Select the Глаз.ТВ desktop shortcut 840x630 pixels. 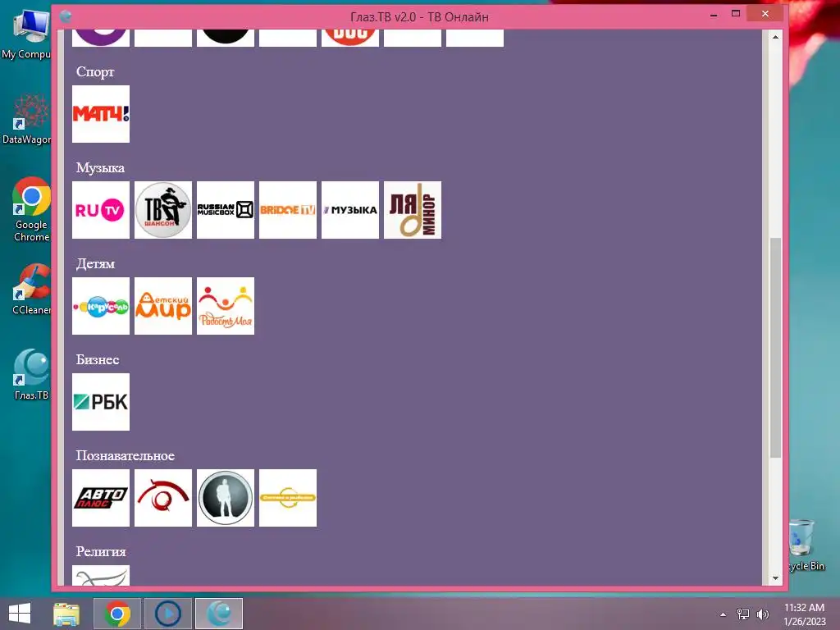click(32, 374)
